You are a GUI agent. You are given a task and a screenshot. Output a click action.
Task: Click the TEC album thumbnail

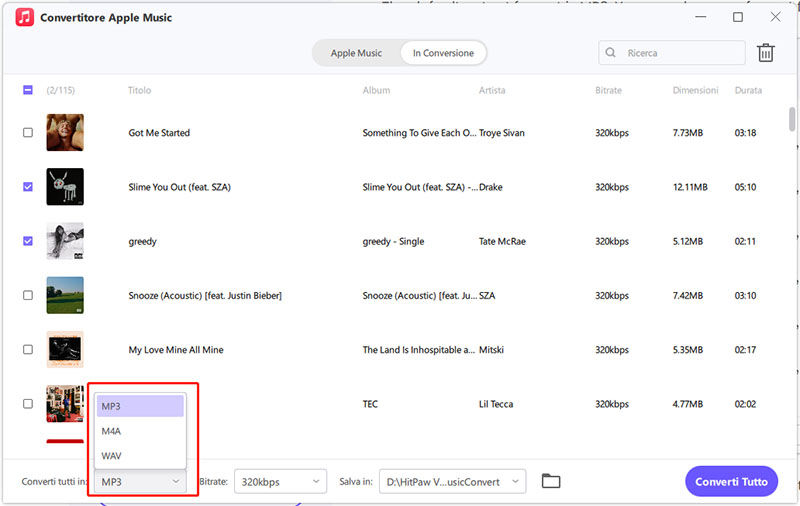click(65, 403)
